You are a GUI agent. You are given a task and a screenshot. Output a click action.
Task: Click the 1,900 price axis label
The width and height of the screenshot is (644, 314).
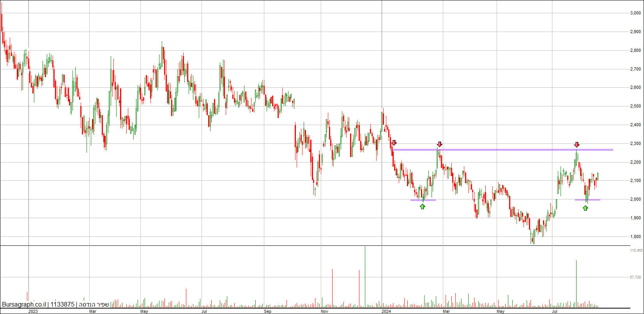click(x=635, y=218)
